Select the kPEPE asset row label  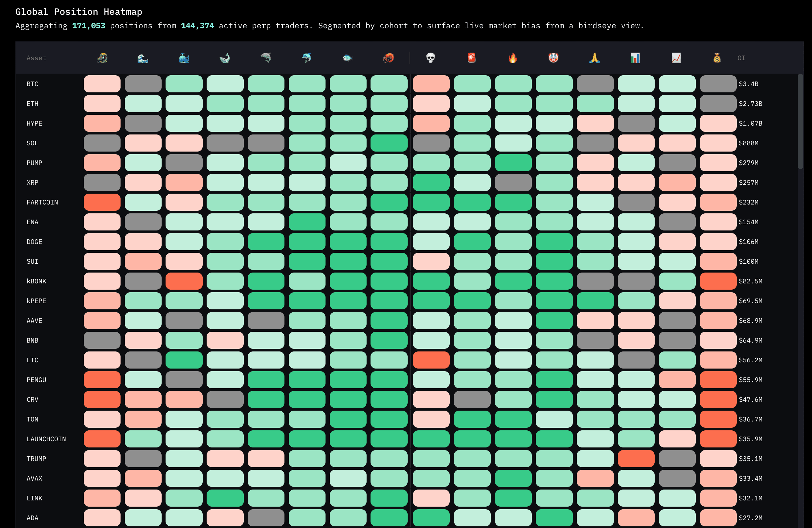tap(36, 301)
